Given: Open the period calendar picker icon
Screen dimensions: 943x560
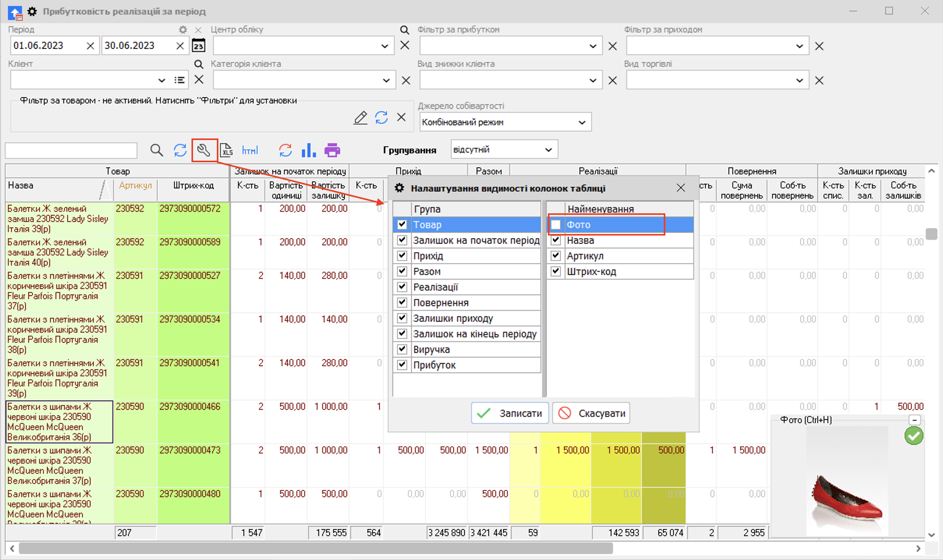Looking at the screenshot, I should coord(199,46).
